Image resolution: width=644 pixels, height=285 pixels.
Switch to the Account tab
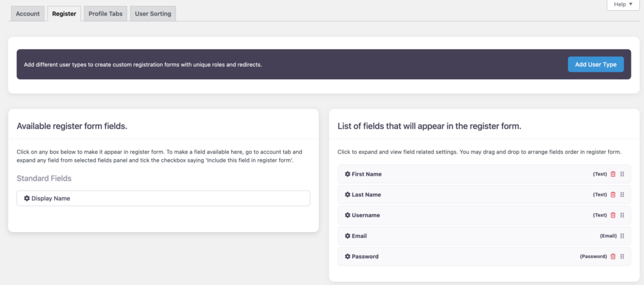[28, 13]
